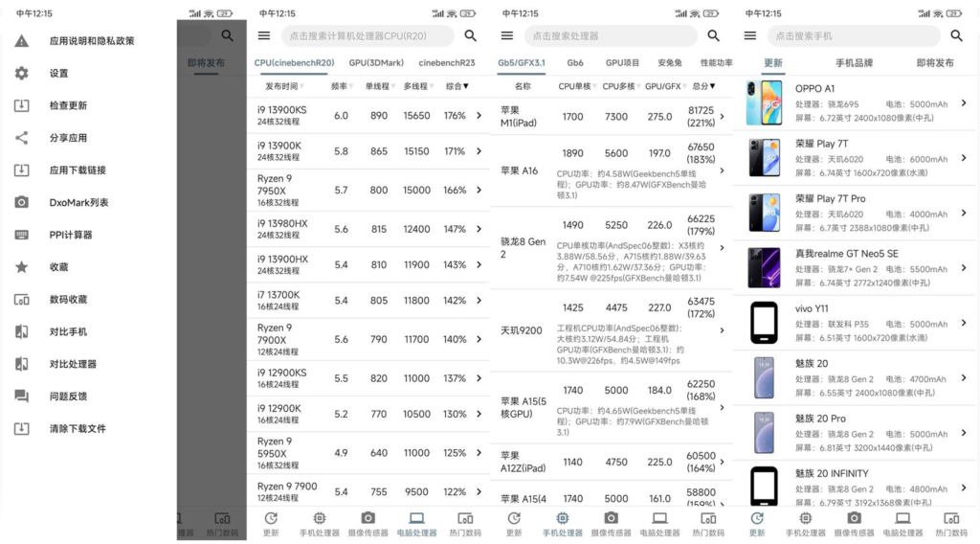This screenshot has height=544, width=980.
Task: Sort CPU list by 综合 column
Action: coord(457,86)
